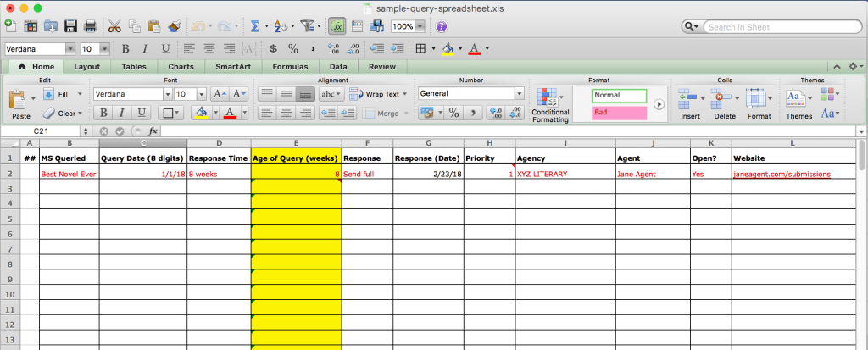This screenshot has width=868, height=350.
Task: Open Excel help with the purple question icon
Action: pos(441,26)
